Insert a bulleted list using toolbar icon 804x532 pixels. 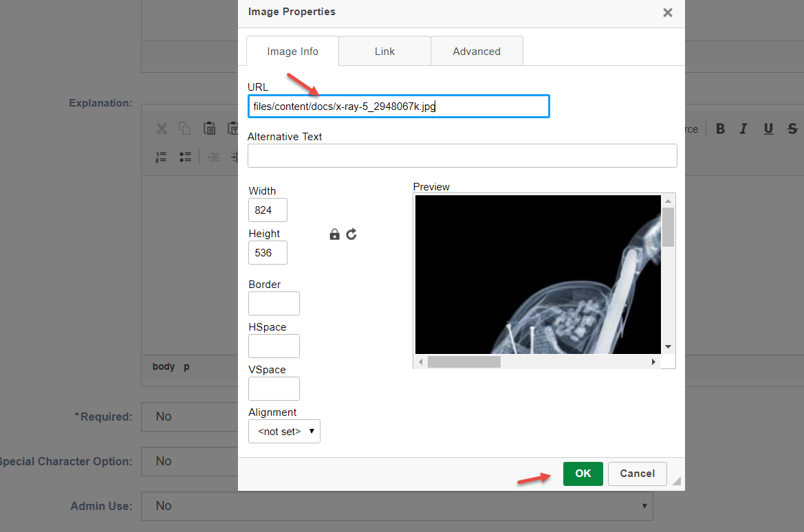[x=185, y=157]
